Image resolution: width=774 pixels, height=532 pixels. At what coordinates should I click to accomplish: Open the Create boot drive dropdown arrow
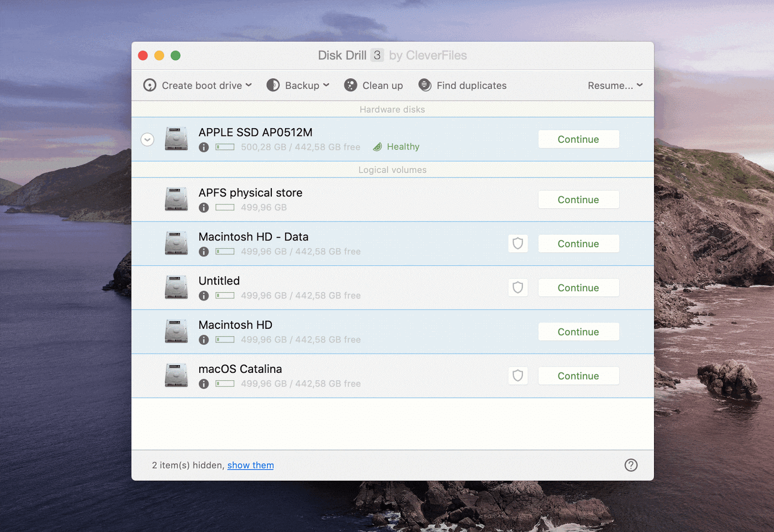tap(249, 85)
